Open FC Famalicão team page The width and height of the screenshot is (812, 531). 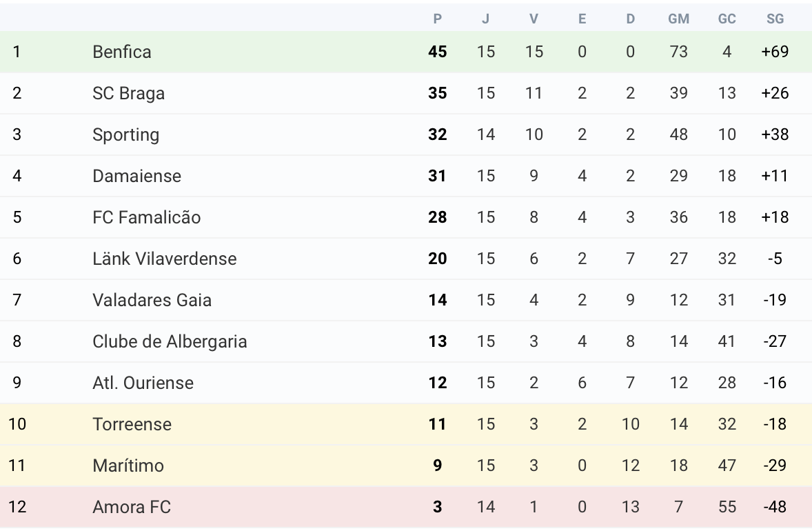[146, 217]
